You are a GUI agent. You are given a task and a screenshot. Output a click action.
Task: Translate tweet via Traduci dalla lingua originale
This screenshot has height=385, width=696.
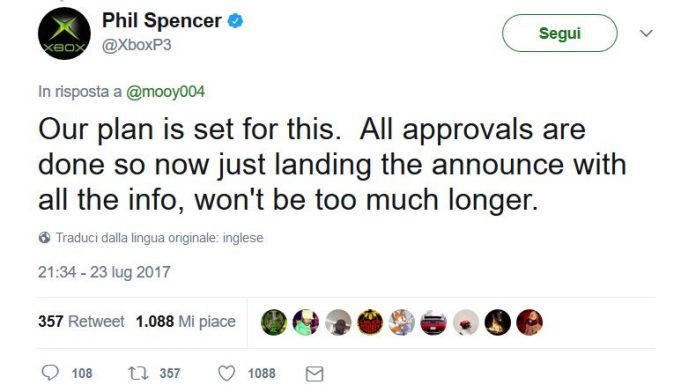point(159,238)
